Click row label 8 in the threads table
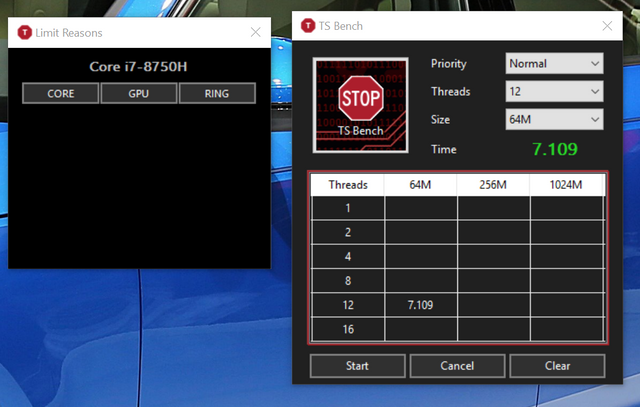 [x=348, y=281]
